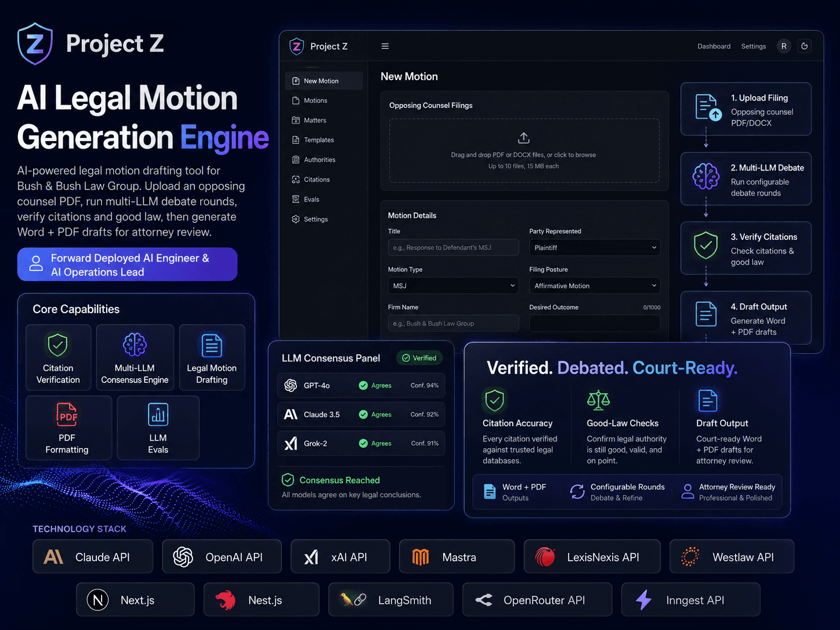Click the Desired Outcome text field
The image size is (840, 630).
[595, 323]
